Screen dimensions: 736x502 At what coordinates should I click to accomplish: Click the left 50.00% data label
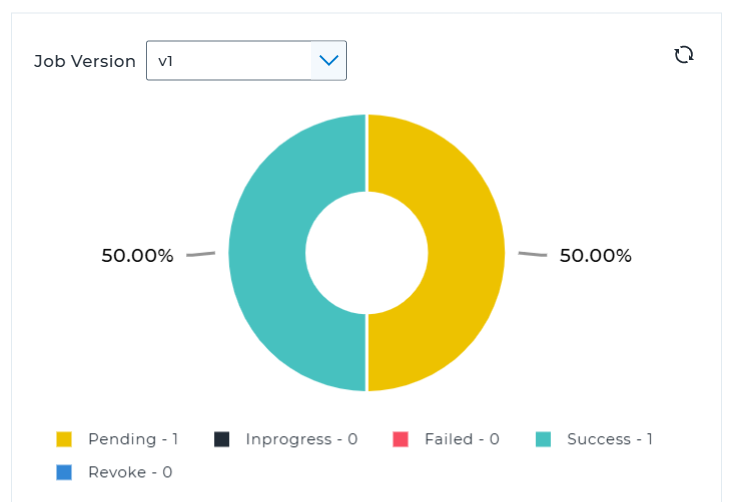point(137,256)
